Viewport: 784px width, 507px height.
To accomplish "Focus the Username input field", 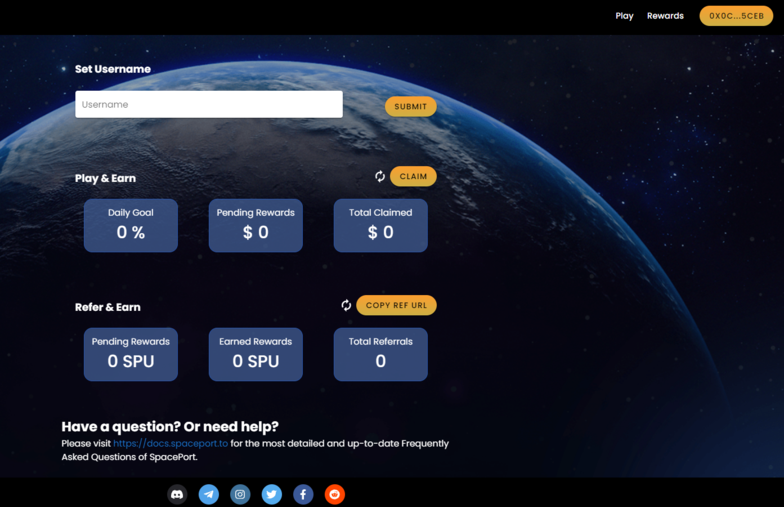I will [x=209, y=104].
